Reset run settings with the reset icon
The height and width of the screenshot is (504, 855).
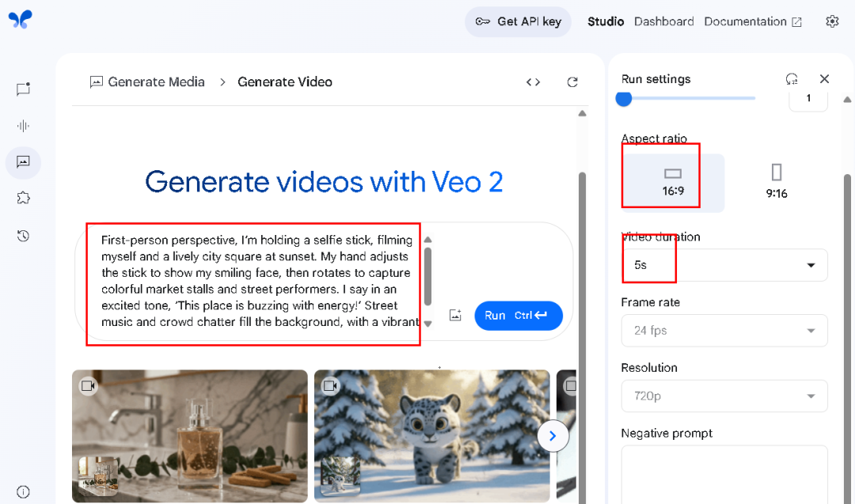[x=791, y=79]
